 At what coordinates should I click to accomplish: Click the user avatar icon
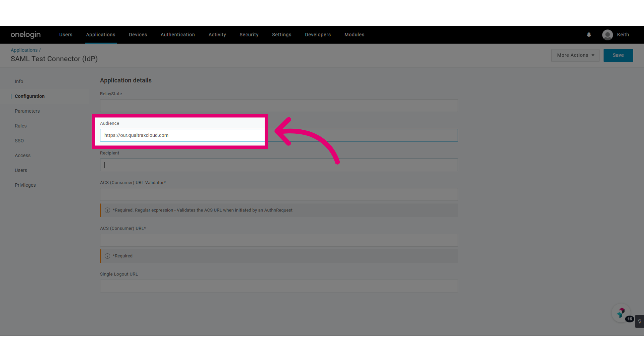tap(607, 35)
